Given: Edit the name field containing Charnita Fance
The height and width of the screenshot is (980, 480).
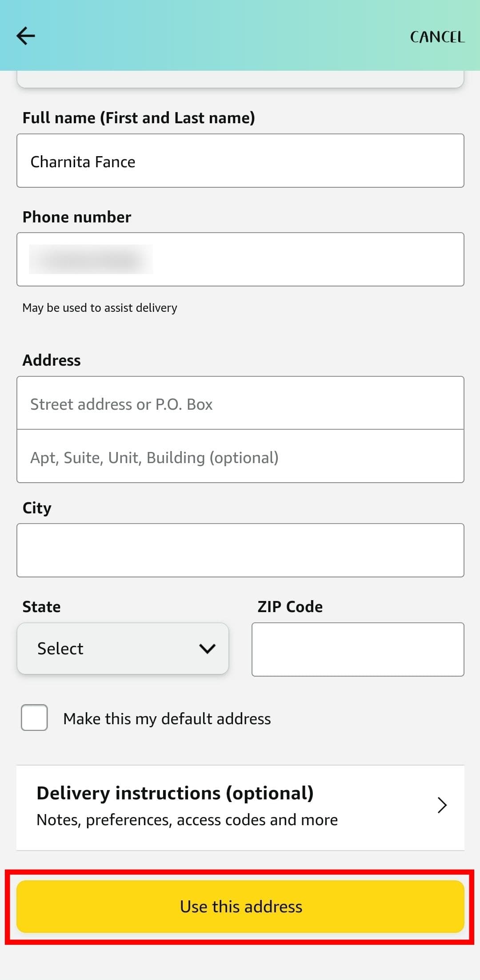Looking at the screenshot, I should pos(240,160).
